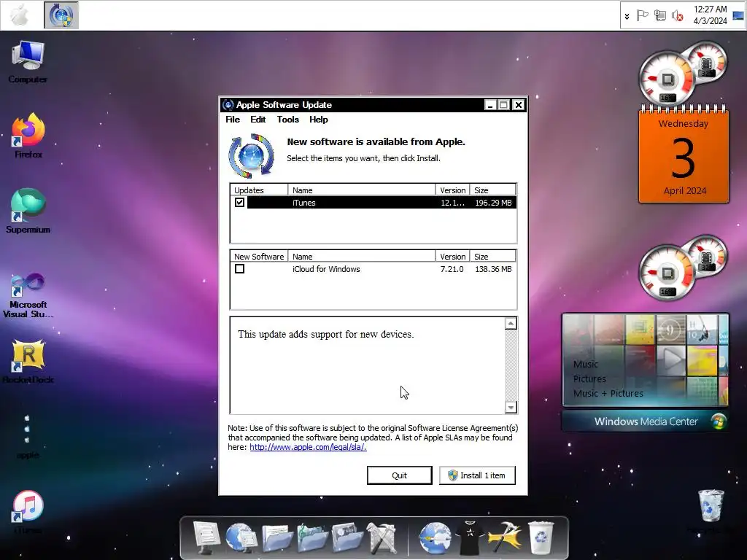Open the Edit menu
The height and width of the screenshot is (560, 747).
tap(258, 120)
